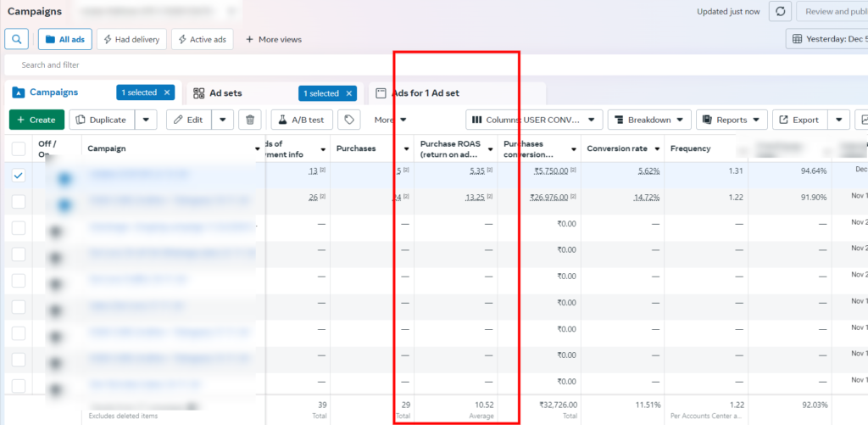Click the ₹26,976.00 conversion value
Screen dimensions: 868x425
pos(549,198)
